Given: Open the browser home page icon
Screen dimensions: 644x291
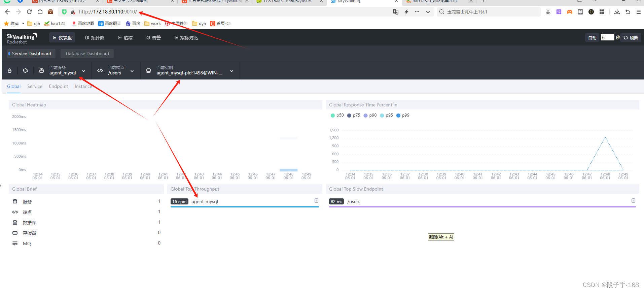Looking at the screenshot, I should pos(40,12).
